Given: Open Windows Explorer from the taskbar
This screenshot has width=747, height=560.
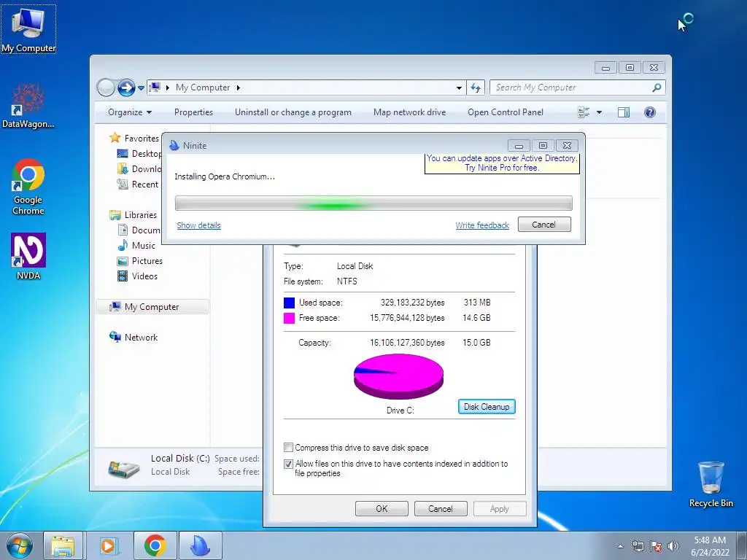Looking at the screenshot, I should pos(63,545).
